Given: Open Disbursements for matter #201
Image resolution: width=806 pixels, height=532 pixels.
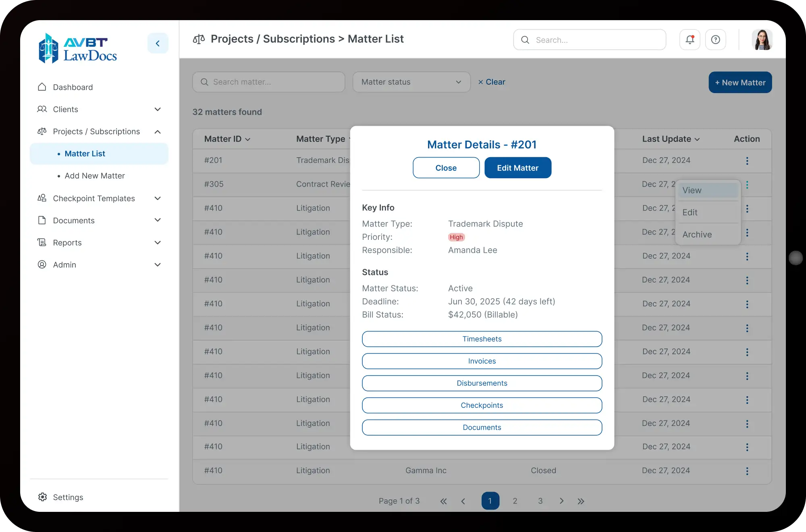Looking at the screenshot, I should pyautogui.click(x=482, y=383).
